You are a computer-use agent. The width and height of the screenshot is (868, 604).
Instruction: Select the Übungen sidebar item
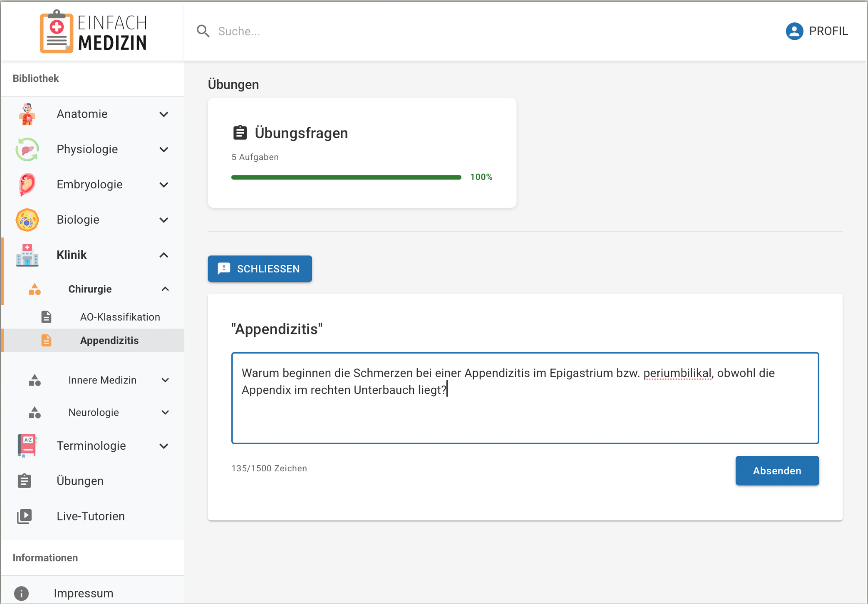click(80, 481)
